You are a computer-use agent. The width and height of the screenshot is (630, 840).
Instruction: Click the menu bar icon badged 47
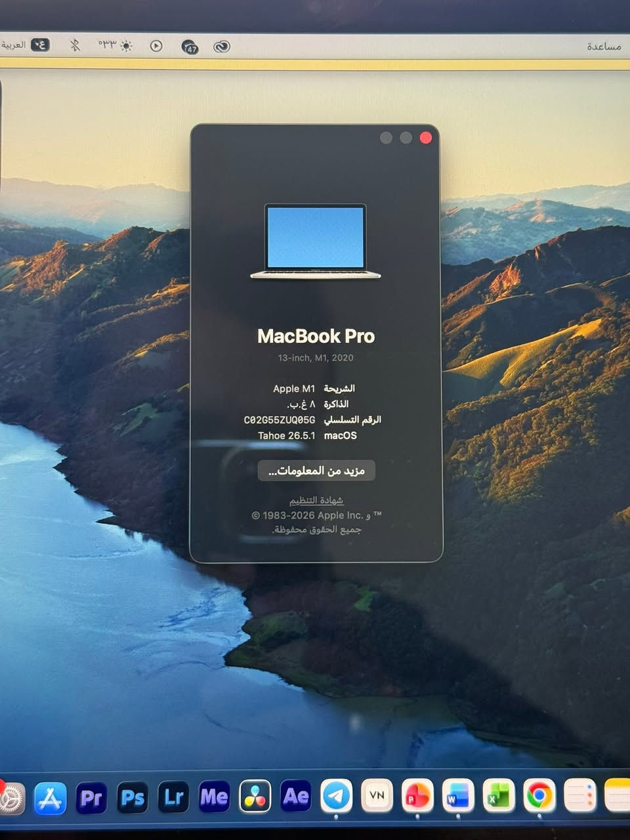pos(190,47)
